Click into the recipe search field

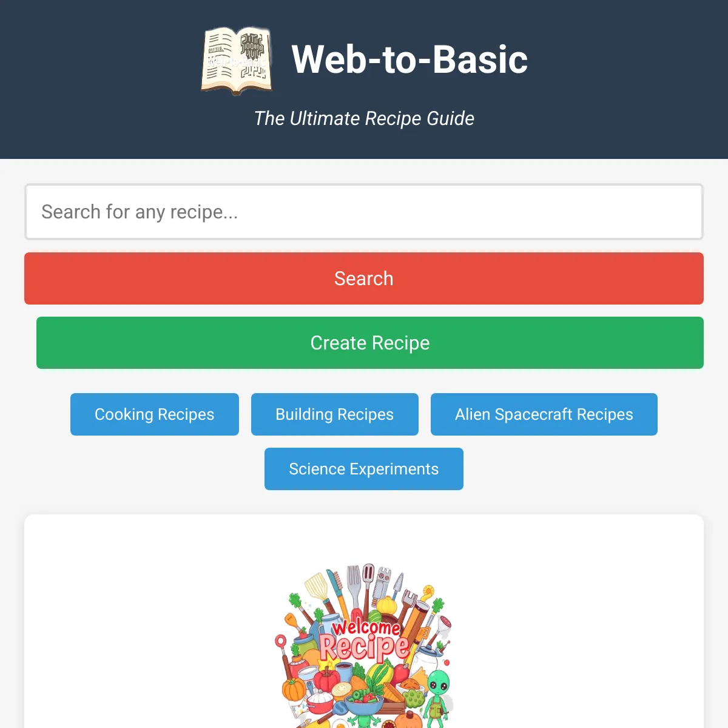(364, 212)
